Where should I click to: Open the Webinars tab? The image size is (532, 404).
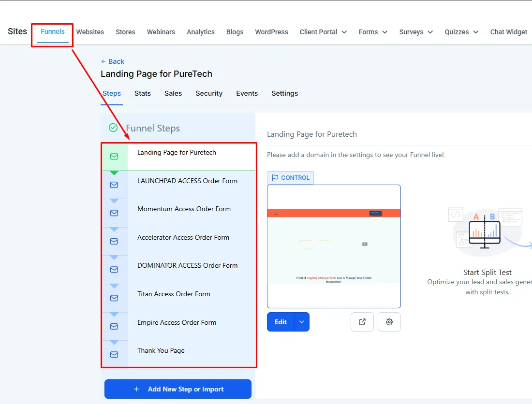coord(161,32)
